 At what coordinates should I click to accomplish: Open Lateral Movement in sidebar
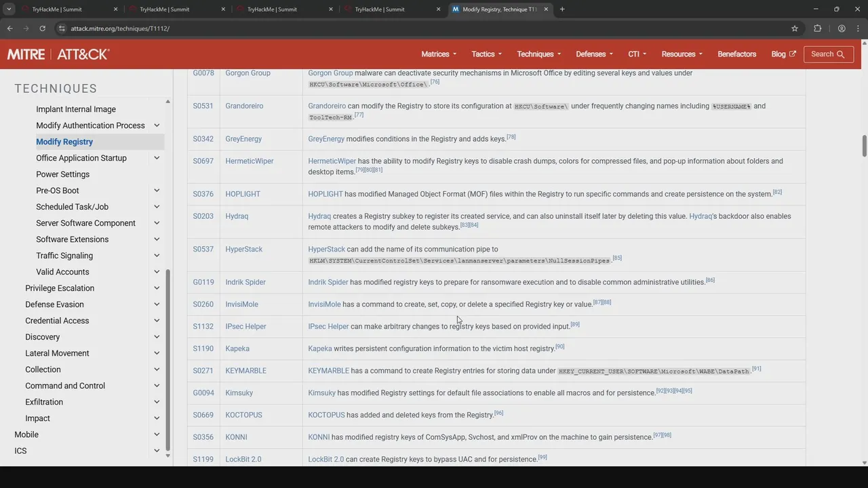click(57, 353)
